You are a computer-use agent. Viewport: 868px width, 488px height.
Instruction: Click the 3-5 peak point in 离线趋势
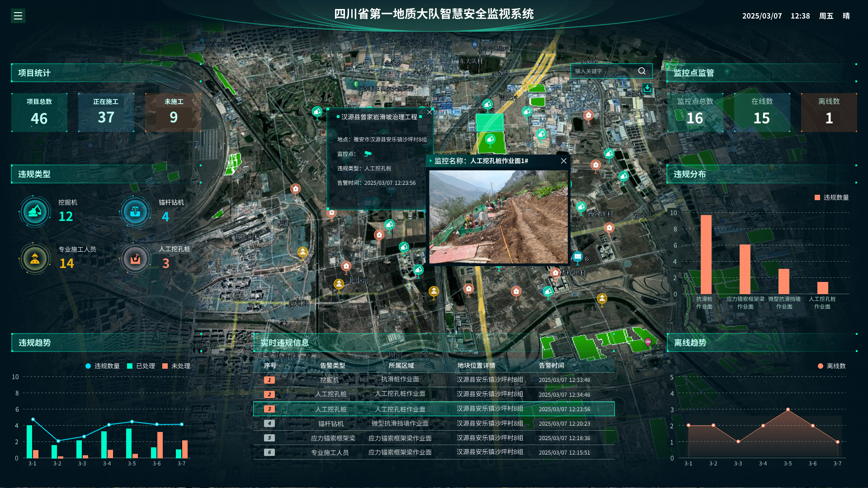(788, 409)
